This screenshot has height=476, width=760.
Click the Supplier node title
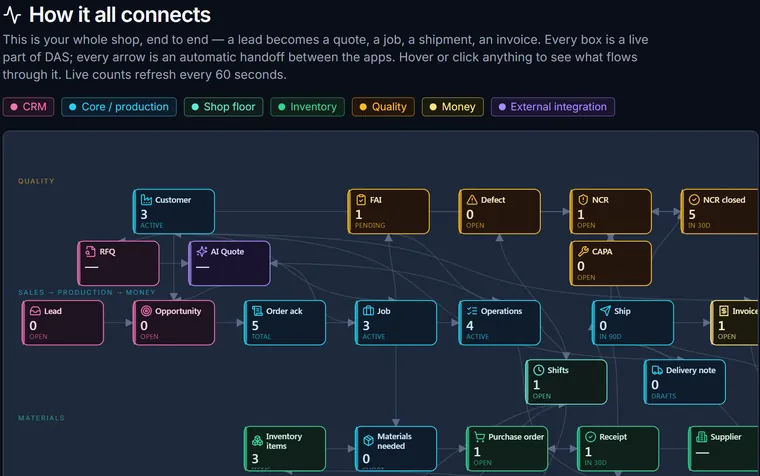click(x=726, y=437)
